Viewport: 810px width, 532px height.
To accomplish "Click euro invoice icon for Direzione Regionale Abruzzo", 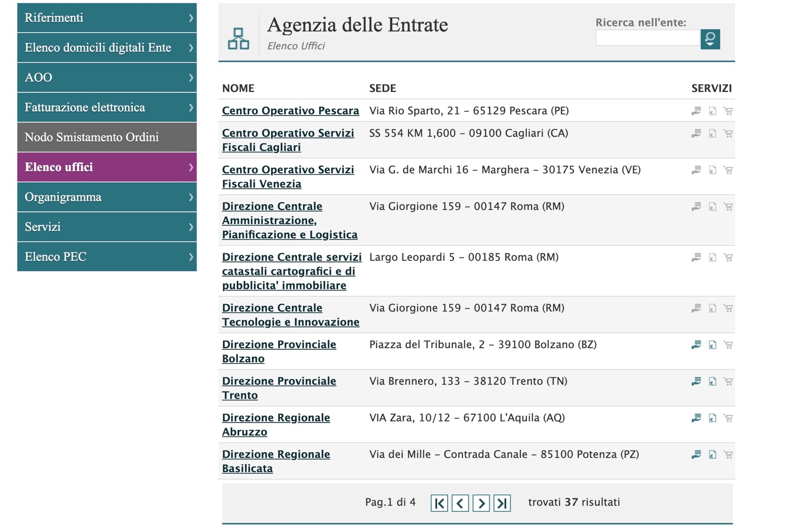I will coord(712,418).
